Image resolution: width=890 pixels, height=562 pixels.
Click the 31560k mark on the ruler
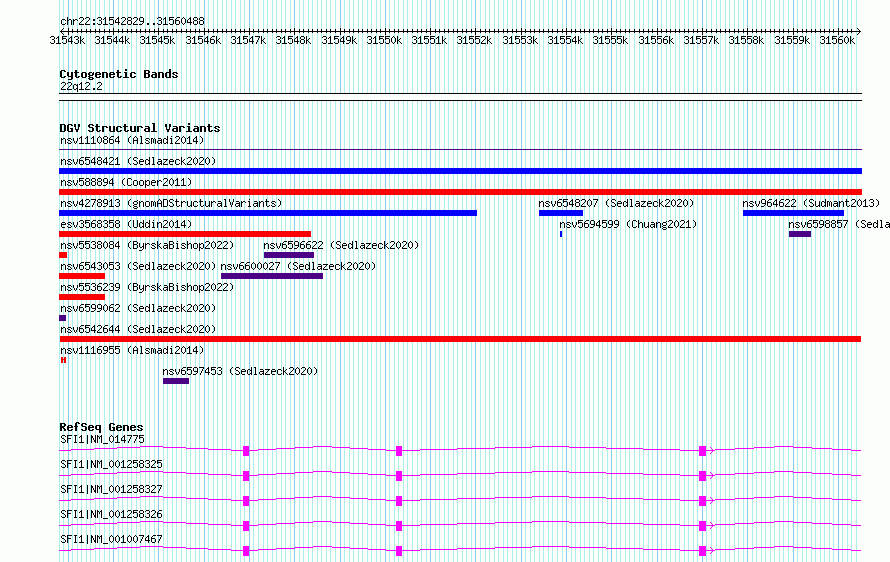click(x=837, y=40)
